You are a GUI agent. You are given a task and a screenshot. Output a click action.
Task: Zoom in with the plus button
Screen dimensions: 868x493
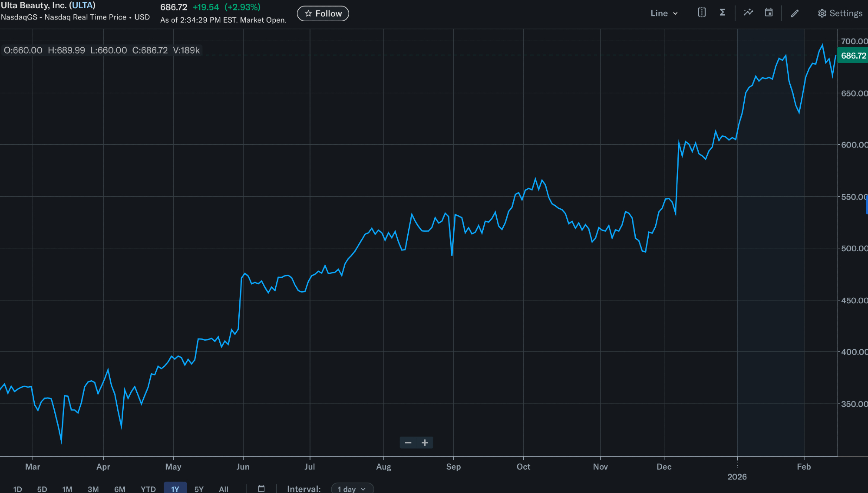tap(425, 443)
